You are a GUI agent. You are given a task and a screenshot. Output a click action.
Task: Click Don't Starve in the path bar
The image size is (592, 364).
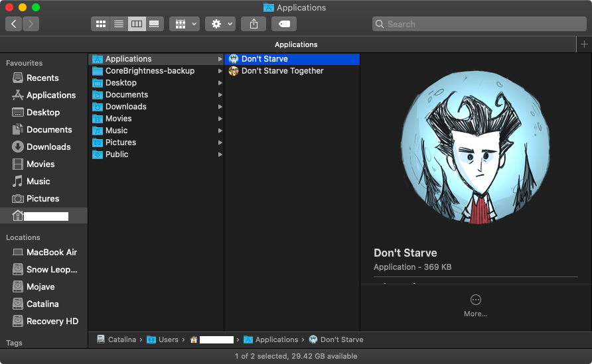click(336, 339)
